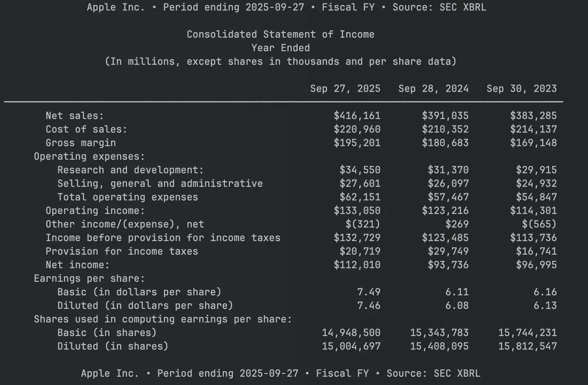Click the "Sep 30, 2023" column header
This screenshot has width=588, height=385.
tap(522, 89)
